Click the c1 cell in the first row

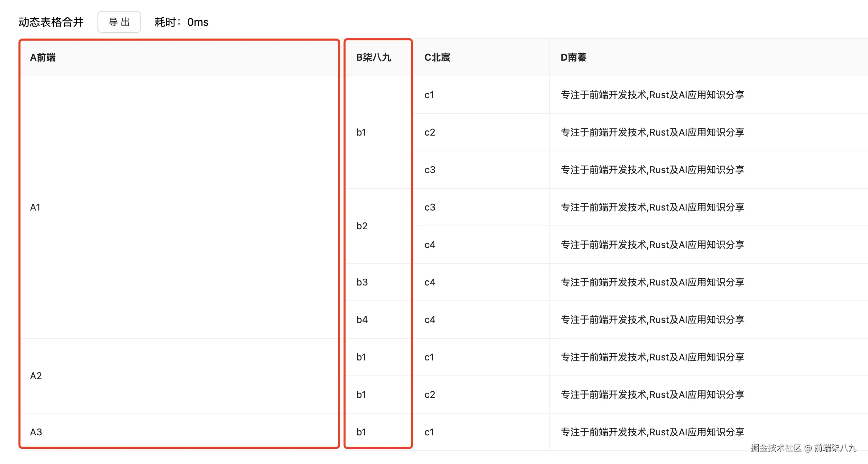[x=429, y=95]
